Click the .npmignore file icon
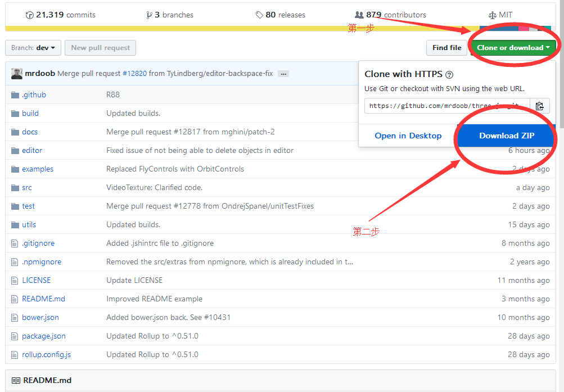Screen dimensions: 564x392 coord(15,262)
